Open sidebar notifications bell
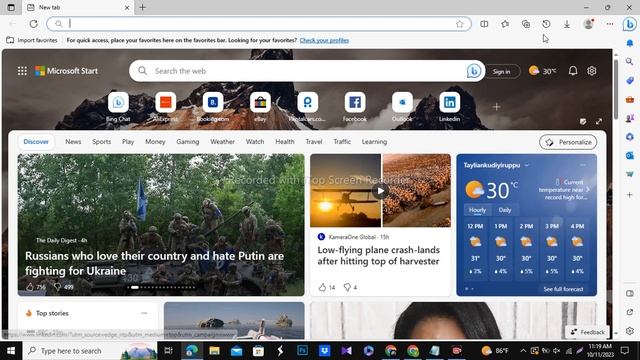 630,43
